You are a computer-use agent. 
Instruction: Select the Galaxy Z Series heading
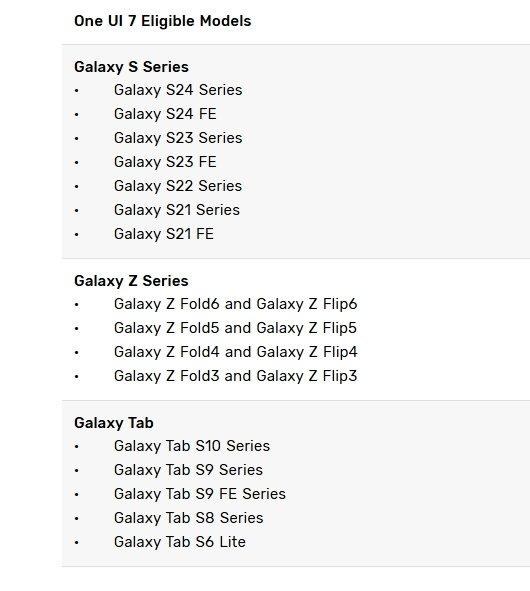(x=131, y=281)
